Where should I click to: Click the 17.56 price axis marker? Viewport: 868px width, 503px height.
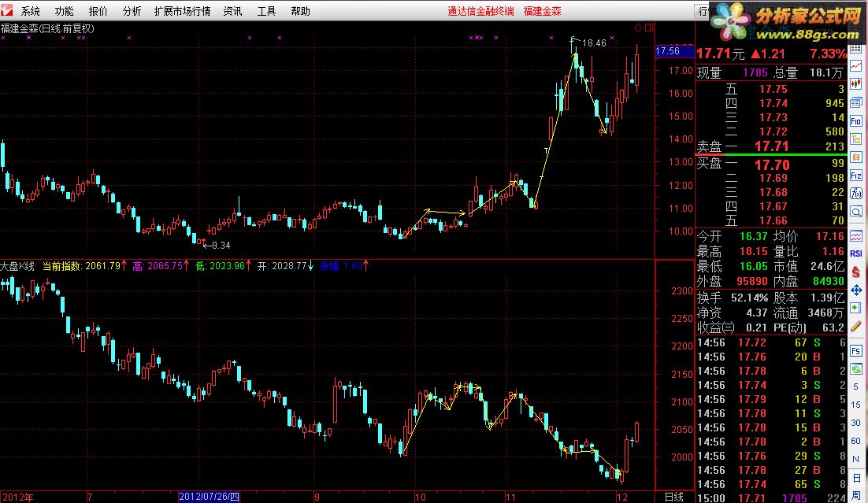click(674, 51)
